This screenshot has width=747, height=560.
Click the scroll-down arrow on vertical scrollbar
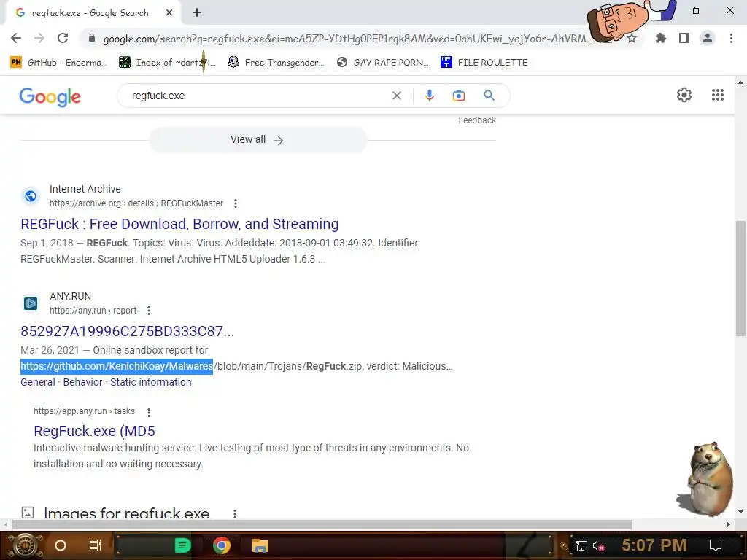740,513
